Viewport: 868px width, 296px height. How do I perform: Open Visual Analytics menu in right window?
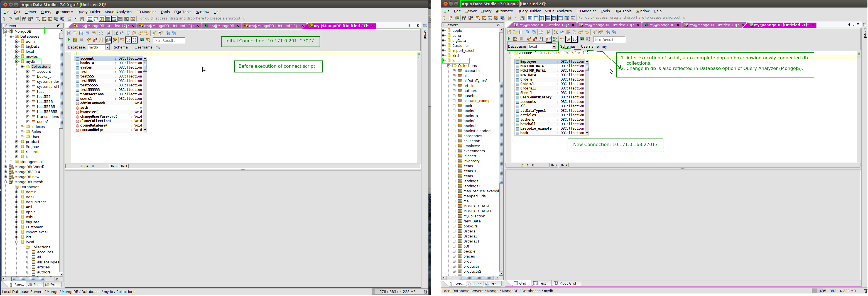point(558,11)
